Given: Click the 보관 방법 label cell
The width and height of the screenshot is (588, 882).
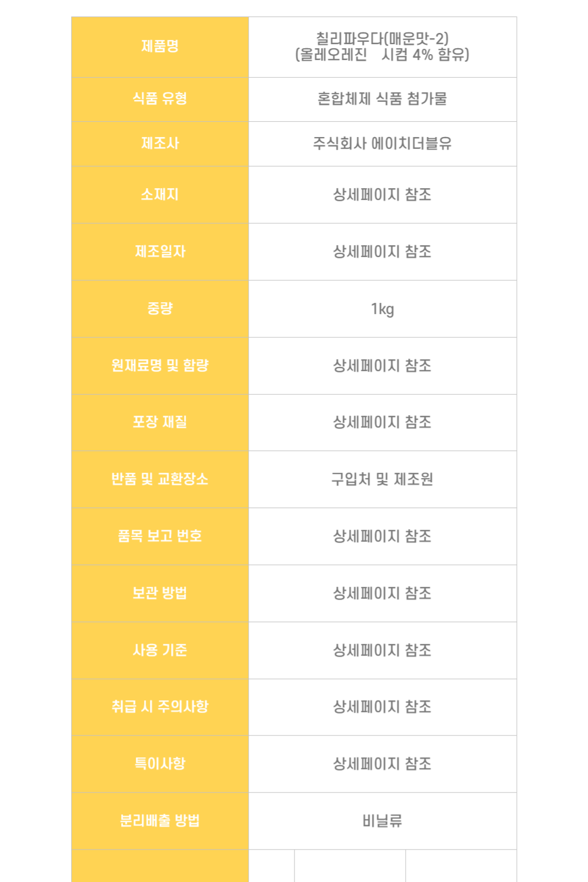Looking at the screenshot, I should click(160, 593).
